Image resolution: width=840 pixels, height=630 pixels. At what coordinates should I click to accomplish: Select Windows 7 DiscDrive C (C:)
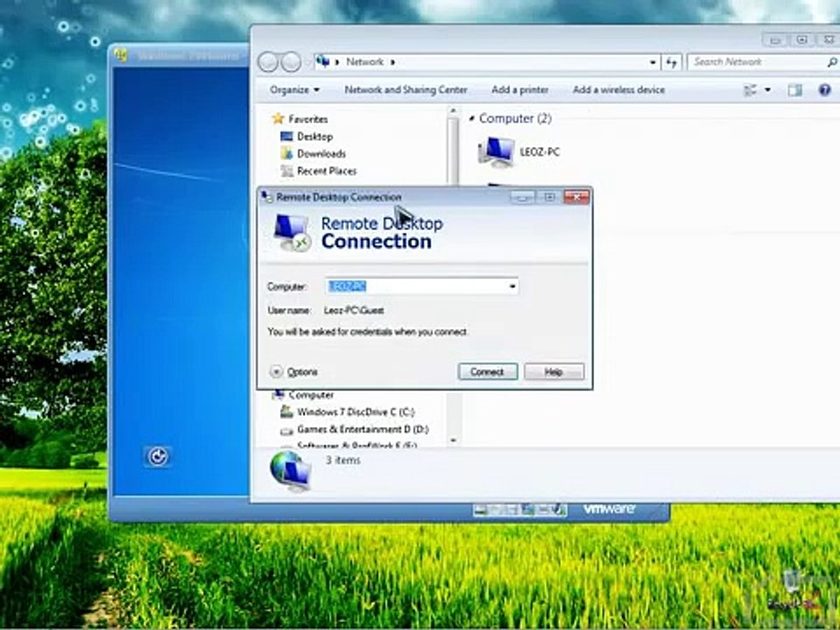(x=356, y=412)
